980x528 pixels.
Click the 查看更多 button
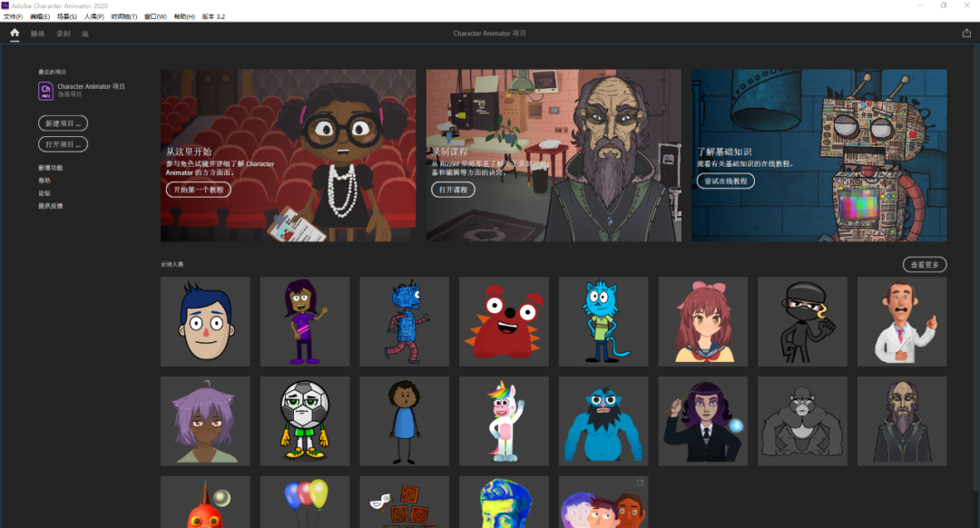pyautogui.click(x=925, y=264)
